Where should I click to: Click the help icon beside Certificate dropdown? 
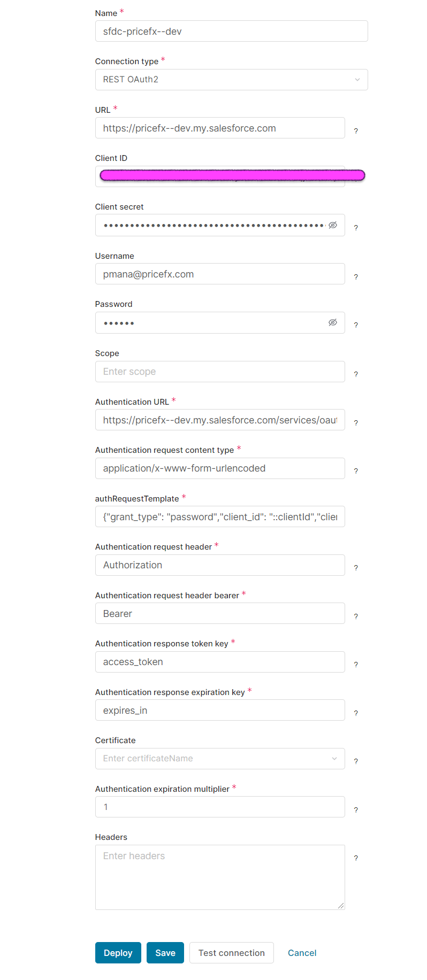(x=356, y=761)
